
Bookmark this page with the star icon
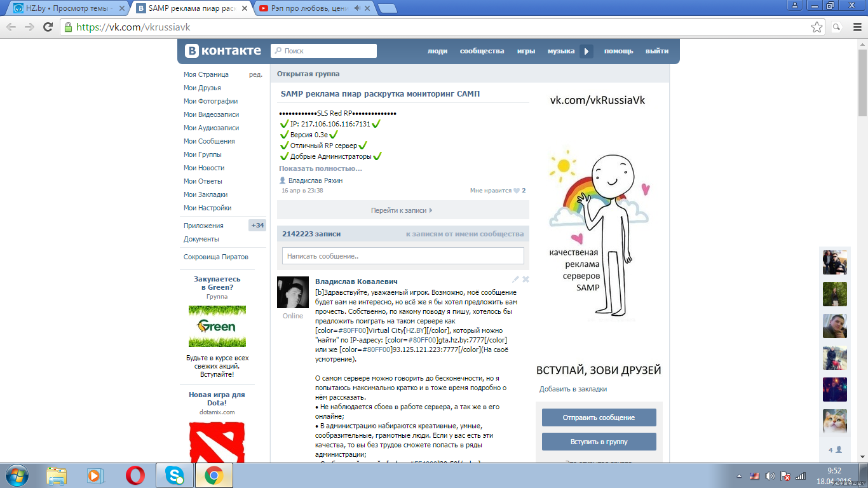pyautogui.click(x=817, y=27)
